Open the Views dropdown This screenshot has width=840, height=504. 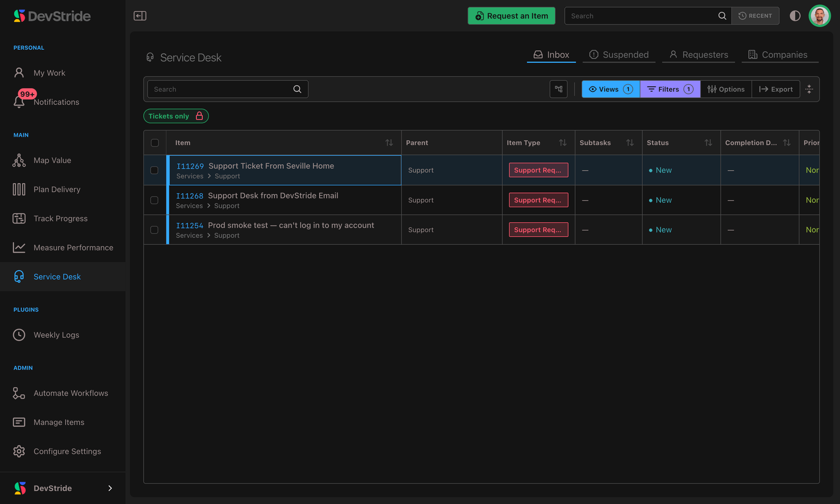point(611,89)
